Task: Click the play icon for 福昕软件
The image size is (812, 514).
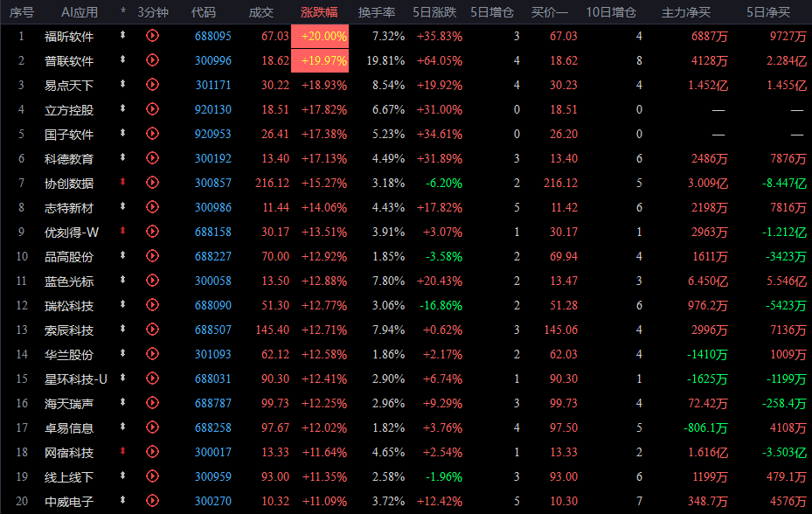Action: (152, 36)
